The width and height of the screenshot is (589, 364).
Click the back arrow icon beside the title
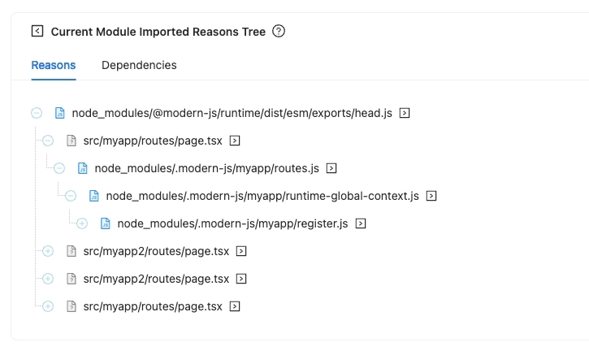click(37, 31)
